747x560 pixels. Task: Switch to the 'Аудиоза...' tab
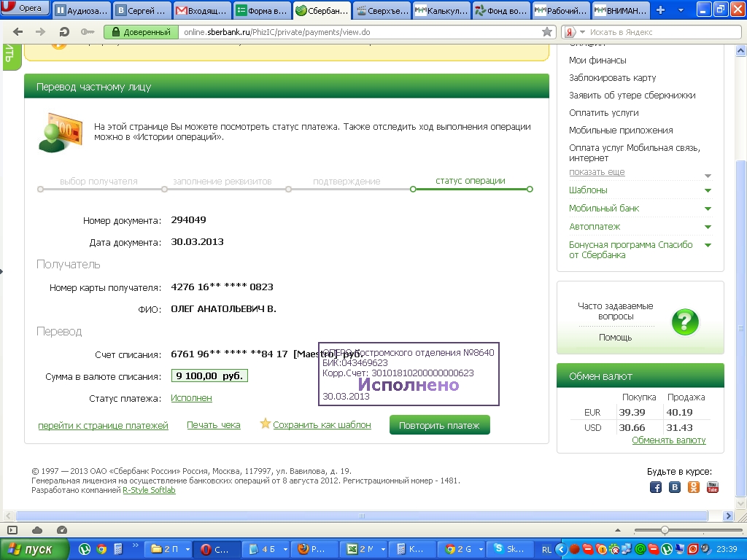[x=81, y=10]
